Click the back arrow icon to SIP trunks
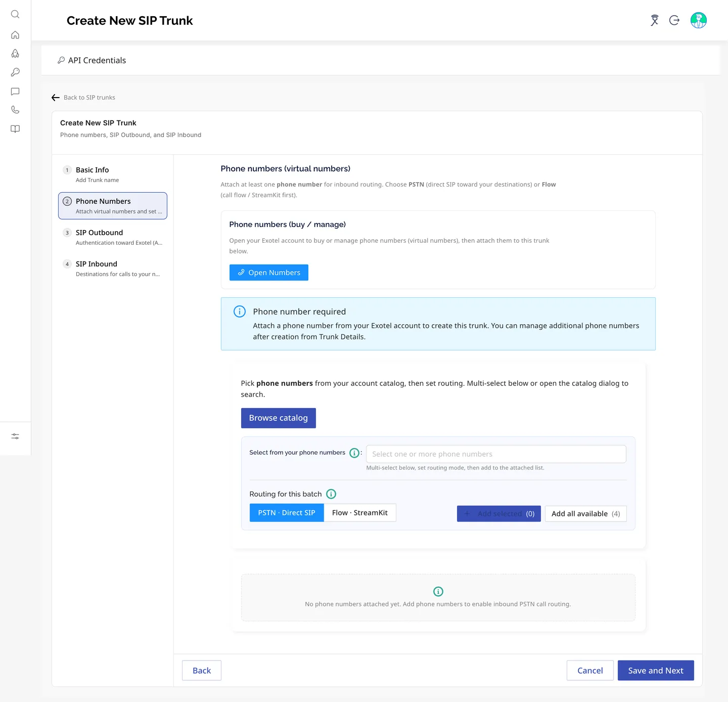This screenshot has width=728, height=702. pyautogui.click(x=56, y=98)
